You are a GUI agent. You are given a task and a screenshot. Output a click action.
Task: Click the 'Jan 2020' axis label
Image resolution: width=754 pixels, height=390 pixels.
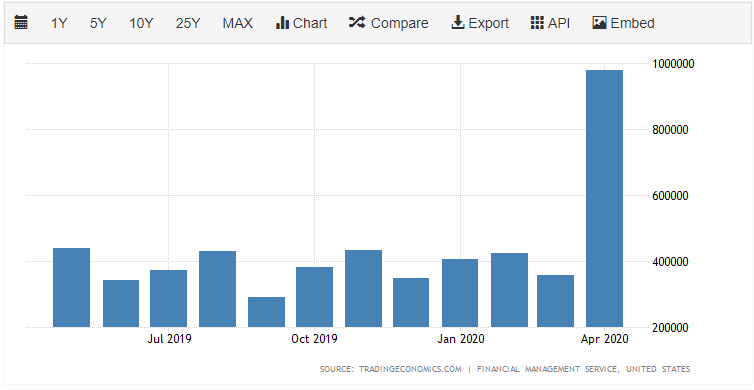click(x=461, y=339)
